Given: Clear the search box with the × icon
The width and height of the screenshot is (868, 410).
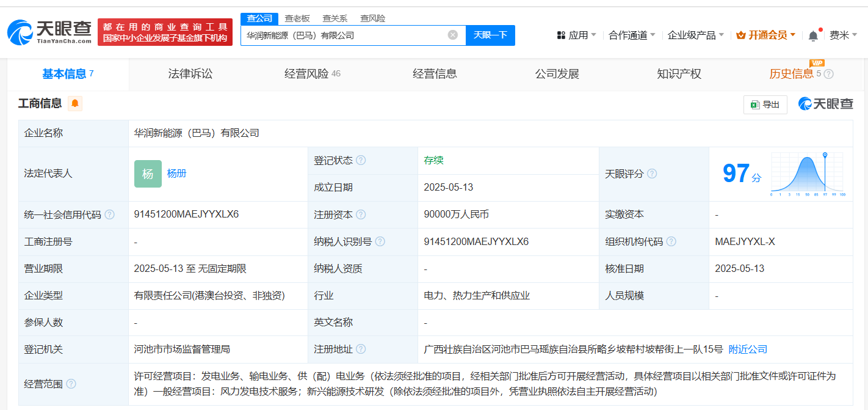Looking at the screenshot, I should point(453,35).
